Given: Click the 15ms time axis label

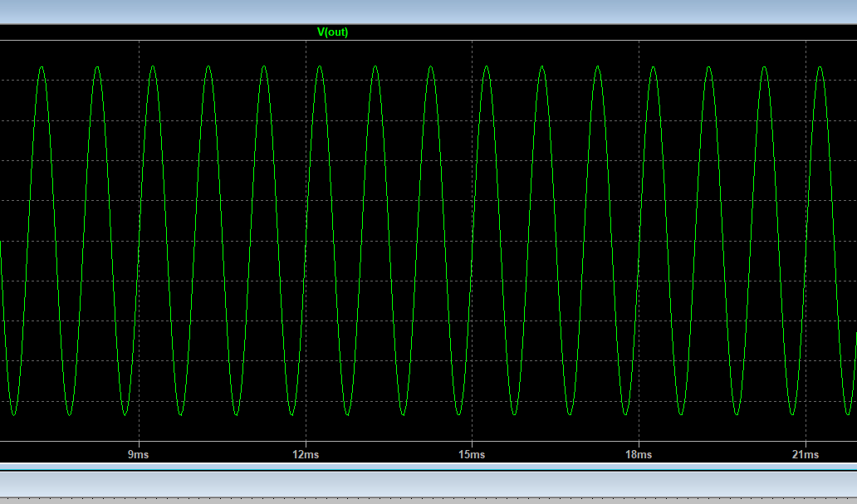Looking at the screenshot, I should pos(472,454).
